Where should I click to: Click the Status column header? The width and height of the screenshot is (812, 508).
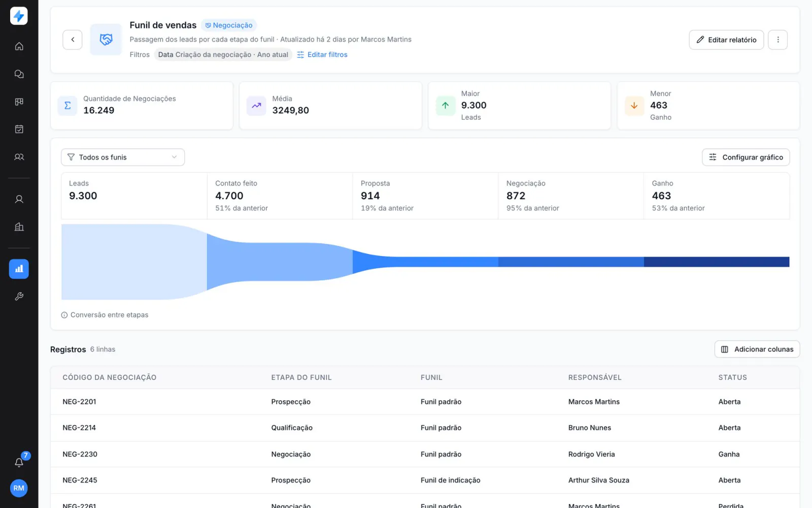(x=732, y=377)
